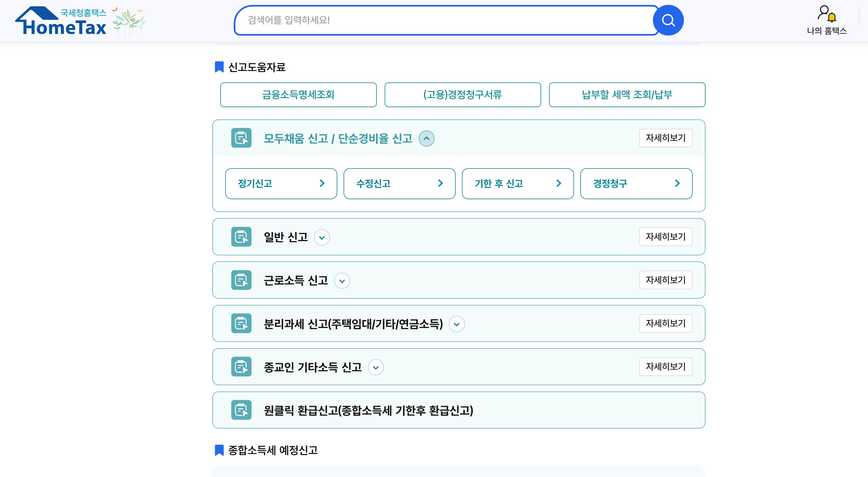868x477 pixels.
Task: Collapse the 모두채움 신고 section chevron
Action: click(x=426, y=138)
